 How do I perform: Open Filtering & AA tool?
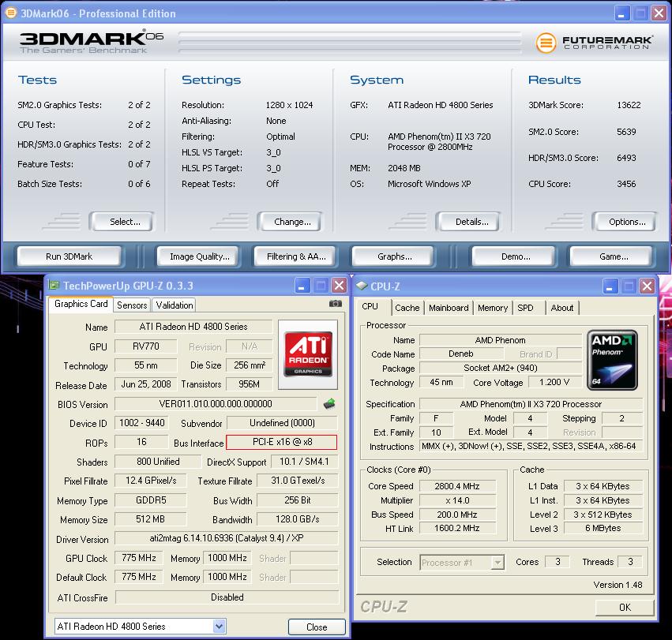[296, 256]
